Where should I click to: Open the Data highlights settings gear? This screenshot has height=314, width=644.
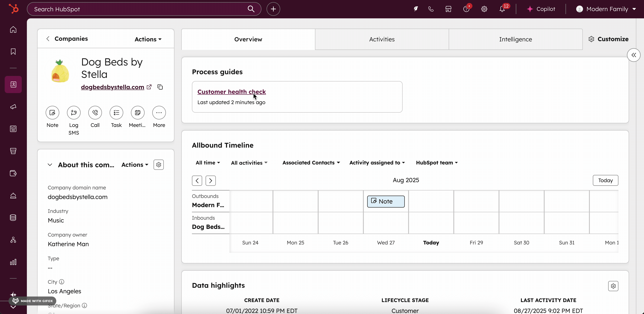pyautogui.click(x=613, y=286)
